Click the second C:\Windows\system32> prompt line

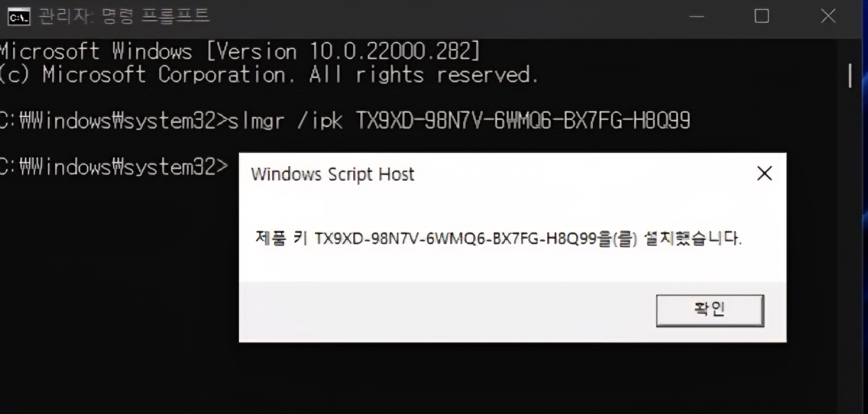coord(114,167)
